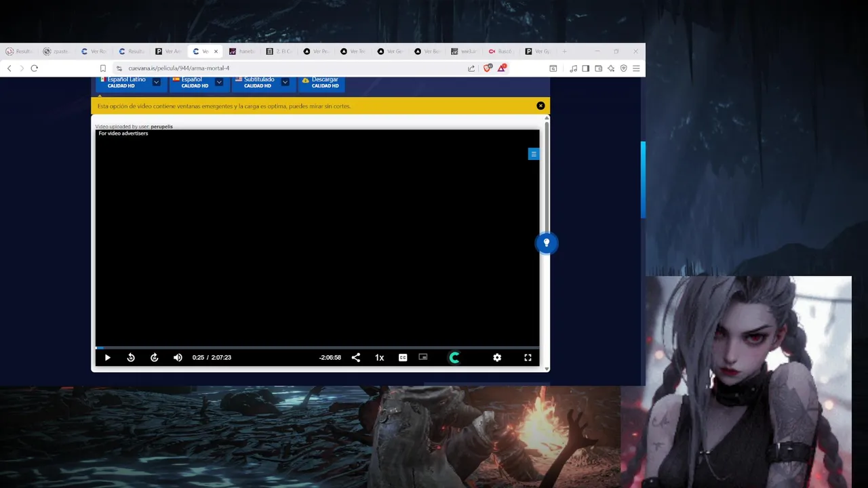Toggle the browser sidebar panel icon
Screen dimensions: 868x488
[x=586, y=68]
